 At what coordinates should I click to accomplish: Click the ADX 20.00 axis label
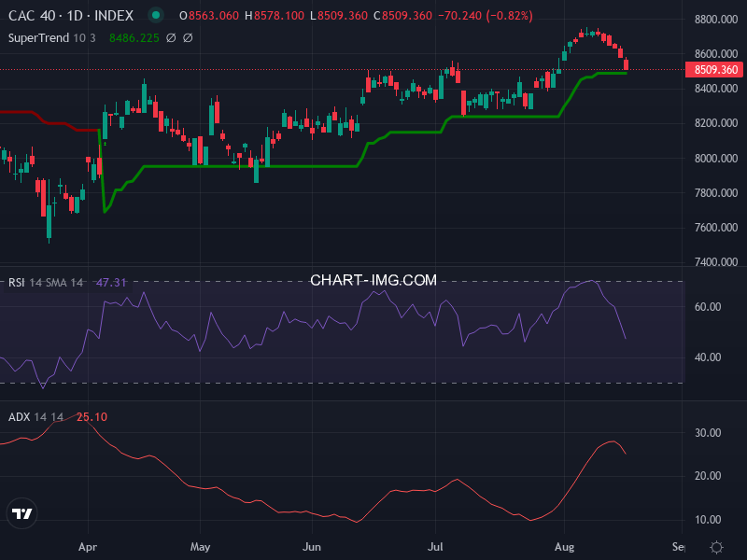point(708,476)
